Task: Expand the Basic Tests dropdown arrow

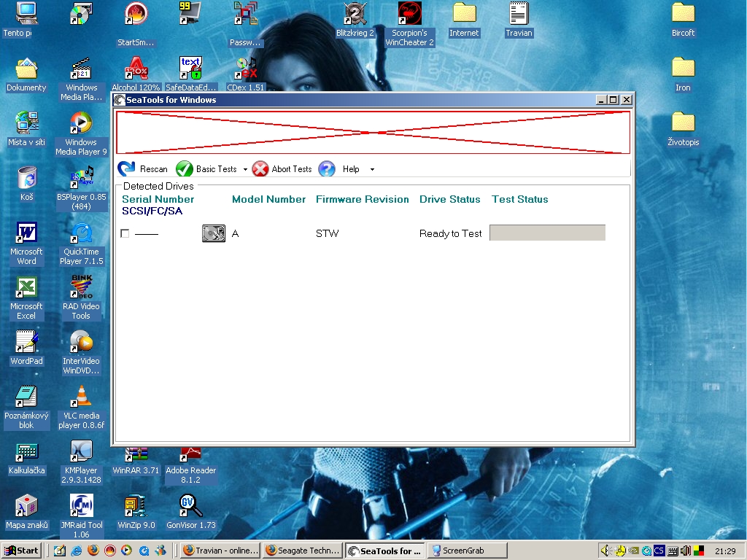Action: click(x=245, y=169)
